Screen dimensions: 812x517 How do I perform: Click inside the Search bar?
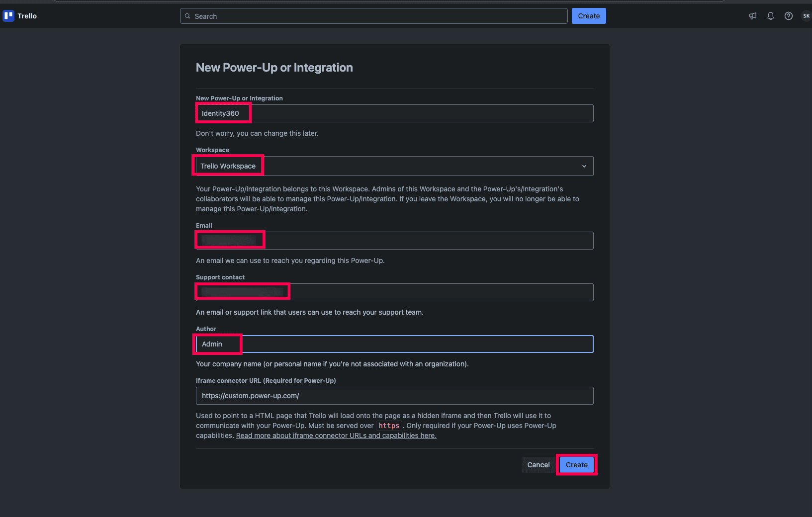(x=348, y=16)
